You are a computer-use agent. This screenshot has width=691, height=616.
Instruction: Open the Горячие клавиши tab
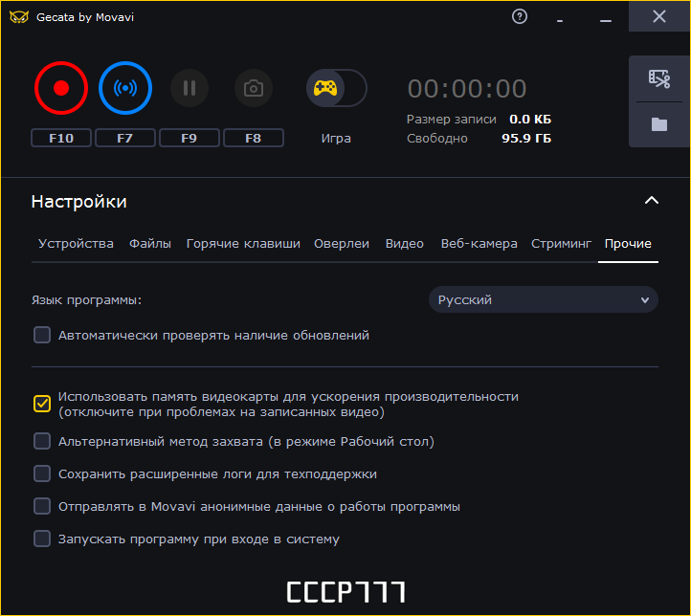243,244
